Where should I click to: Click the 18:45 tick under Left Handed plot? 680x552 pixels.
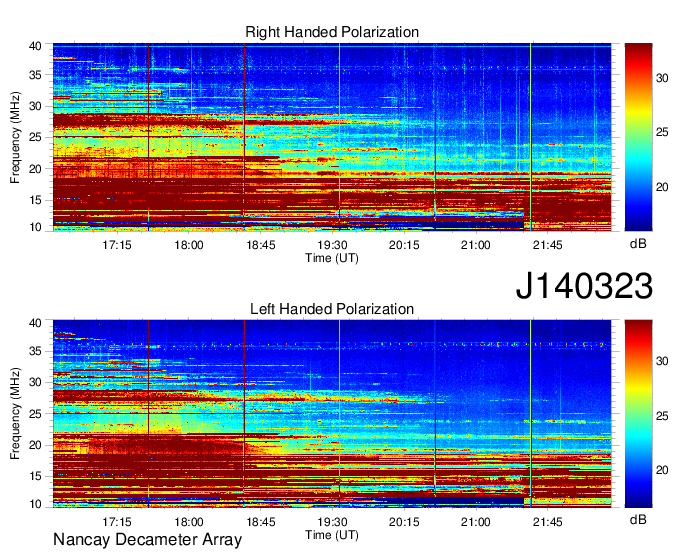point(261,522)
